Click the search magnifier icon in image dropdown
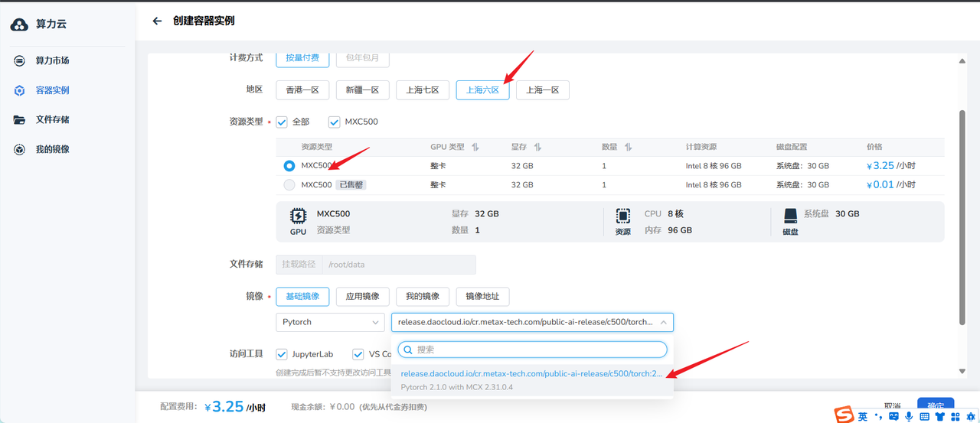The width and height of the screenshot is (980, 423). [408, 350]
